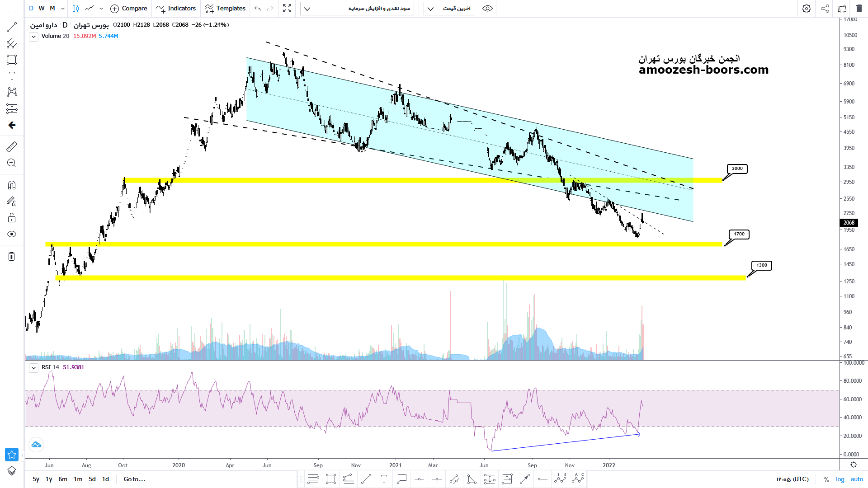Collapse the RSI indicator legend arrow
868x488 pixels.
tap(34, 368)
